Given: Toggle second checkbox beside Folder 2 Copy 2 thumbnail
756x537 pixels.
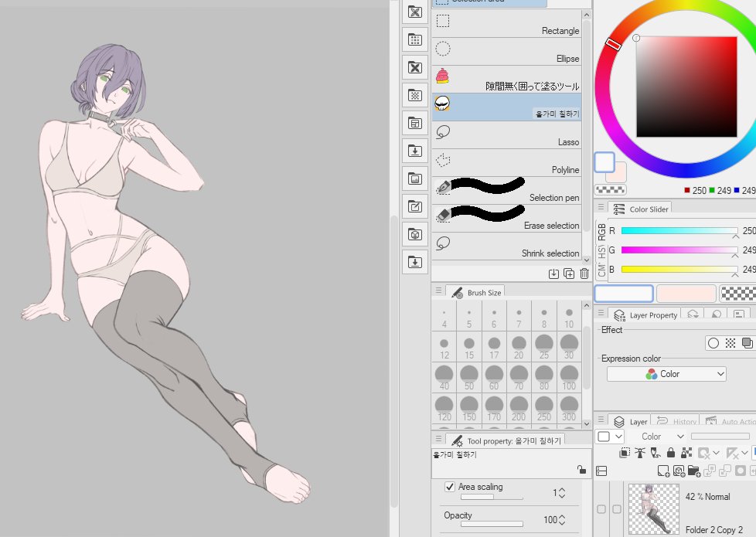Looking at the screenshot, I should [617, 509].
